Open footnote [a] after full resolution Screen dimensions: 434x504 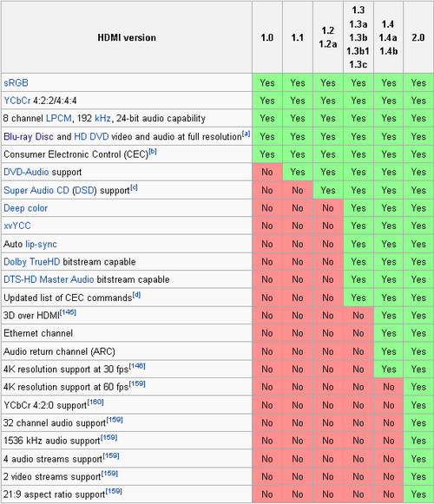click(246, 134)
